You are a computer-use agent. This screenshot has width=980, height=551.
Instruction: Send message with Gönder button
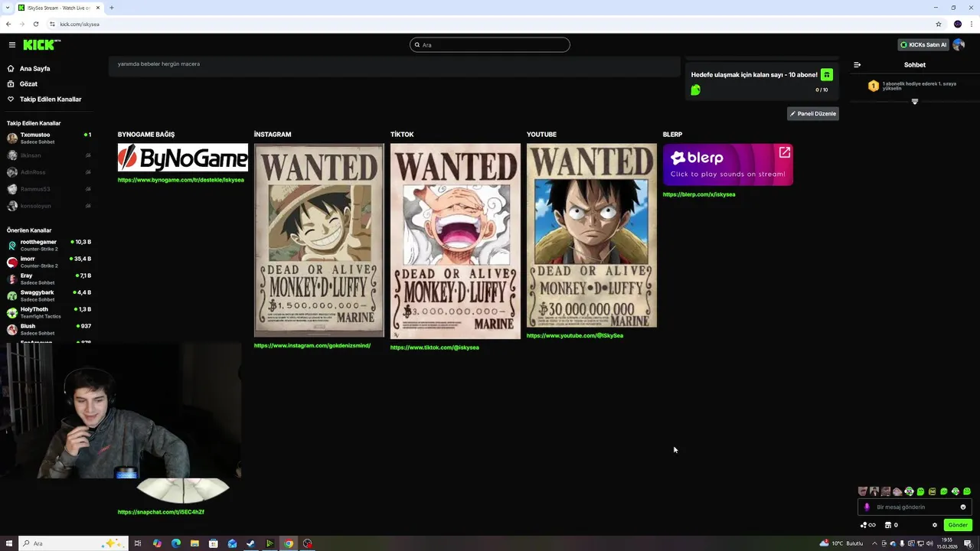(x=958, y=525)
